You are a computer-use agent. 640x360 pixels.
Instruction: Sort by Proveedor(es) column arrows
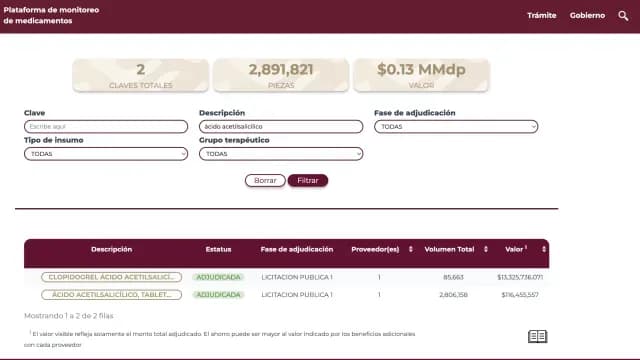[411, 249]
